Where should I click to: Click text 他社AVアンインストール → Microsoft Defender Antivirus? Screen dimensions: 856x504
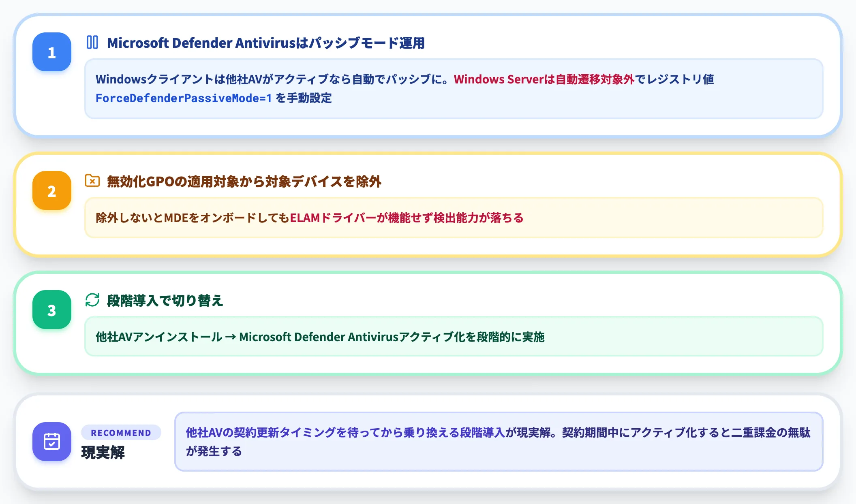pyautogui.click(x=247, y=337)
